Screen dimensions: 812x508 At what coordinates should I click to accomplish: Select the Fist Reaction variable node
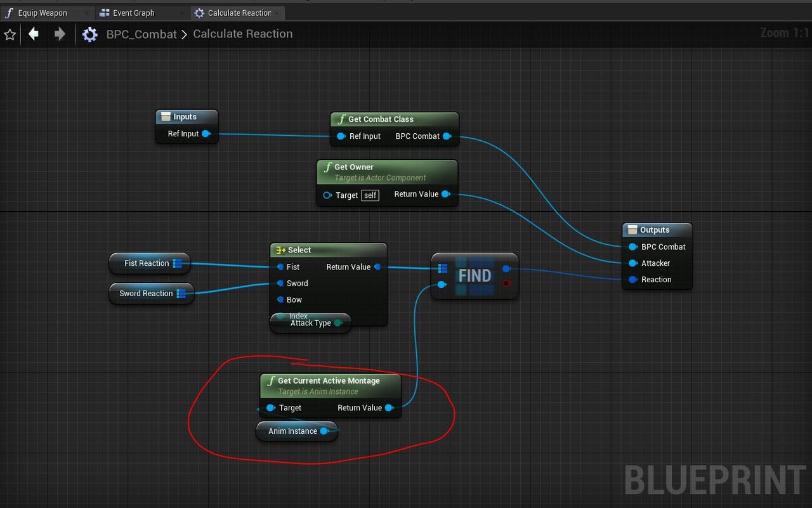[x=150, y=263]
